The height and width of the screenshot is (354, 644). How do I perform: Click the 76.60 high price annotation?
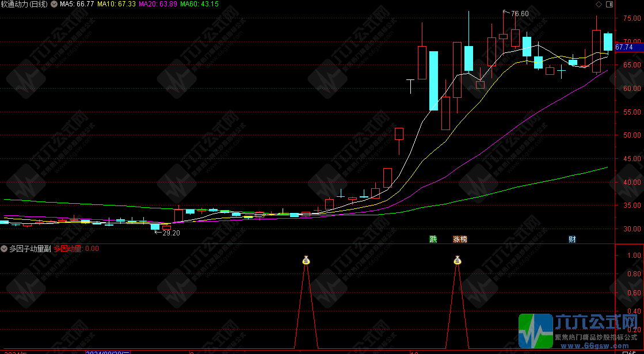pyautogui.click(x=519, y=14)
